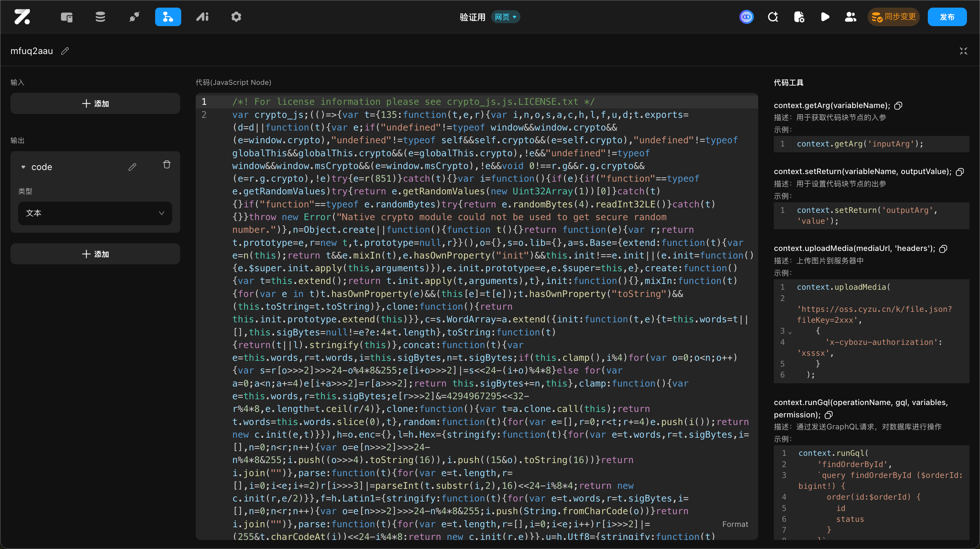Click the 同步变更 sync changes button

point(893,17)
